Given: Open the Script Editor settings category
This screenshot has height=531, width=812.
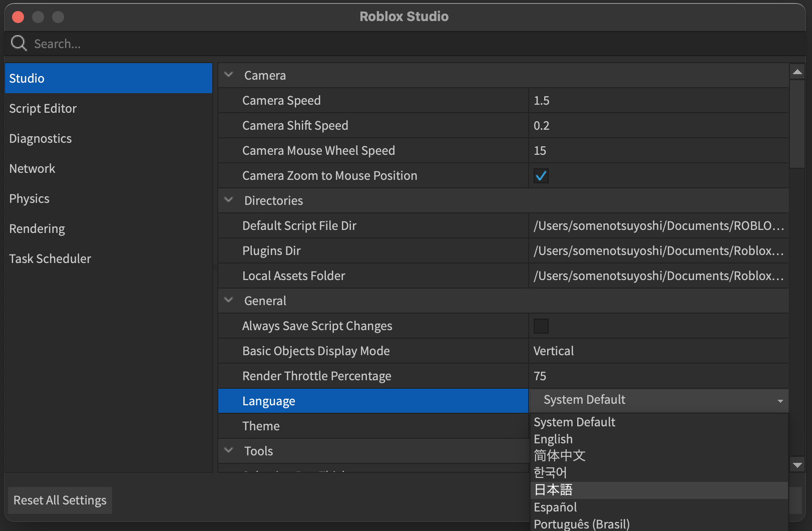Looking at the screenshot, I should 109,108.
